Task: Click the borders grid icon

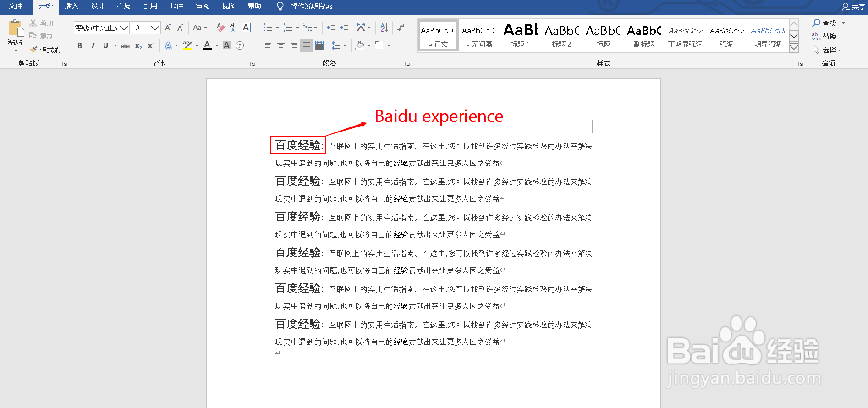Action: click(379, 45)
